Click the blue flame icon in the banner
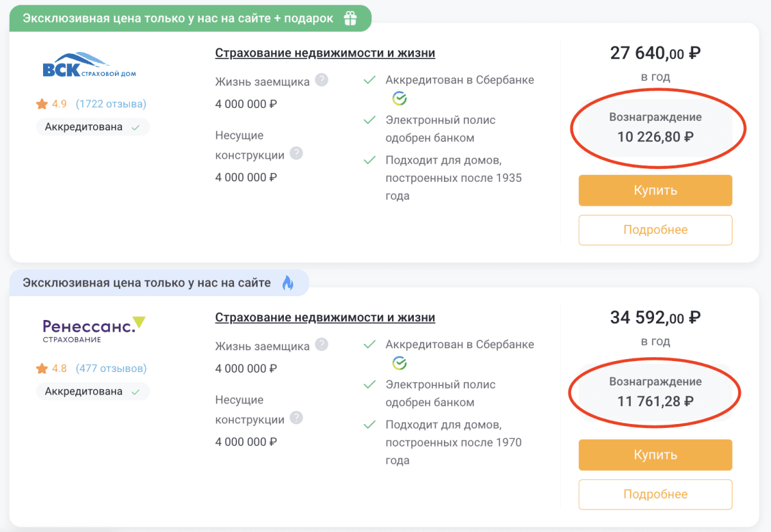The image size is (771, 532). point(288,283)
